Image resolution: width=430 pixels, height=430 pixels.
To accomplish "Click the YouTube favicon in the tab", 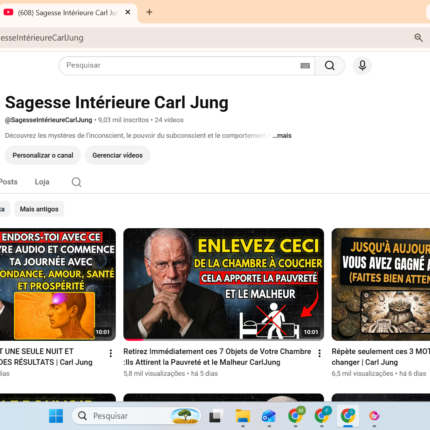I will coord(8,12).
